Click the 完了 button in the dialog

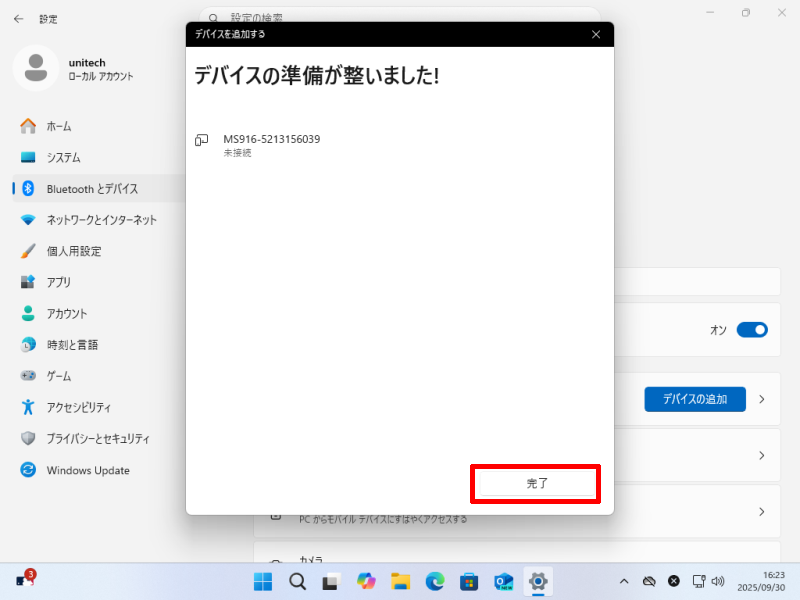(x=537, y=483)
